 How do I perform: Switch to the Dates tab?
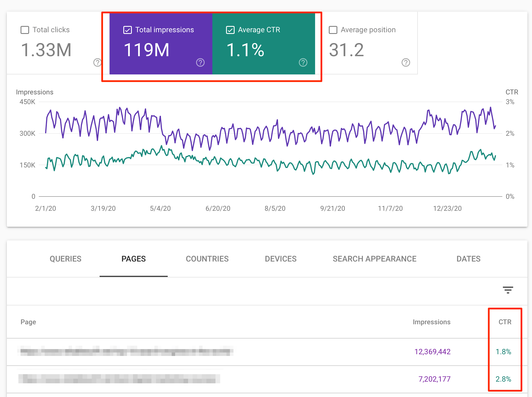click(x=468, y=259)
